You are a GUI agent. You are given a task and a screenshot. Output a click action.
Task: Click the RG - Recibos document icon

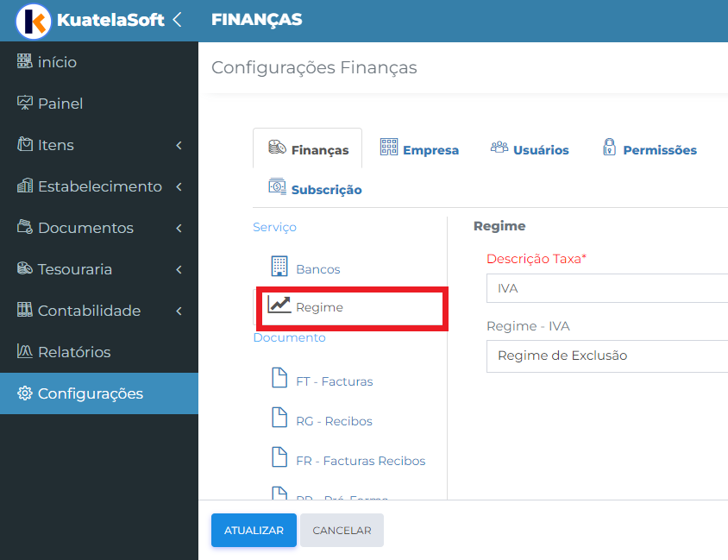click(x=279, y=417)
